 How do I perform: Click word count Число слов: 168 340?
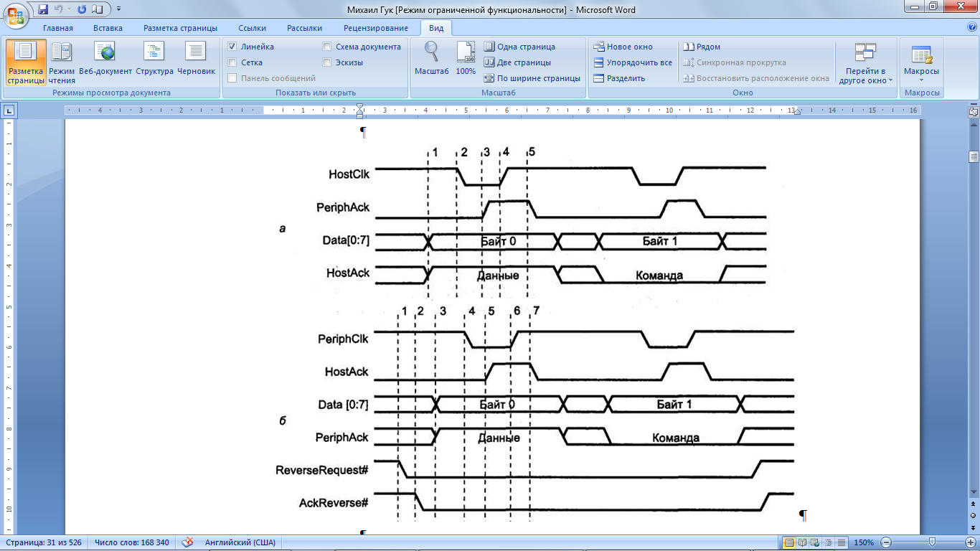tap(132, 542)
